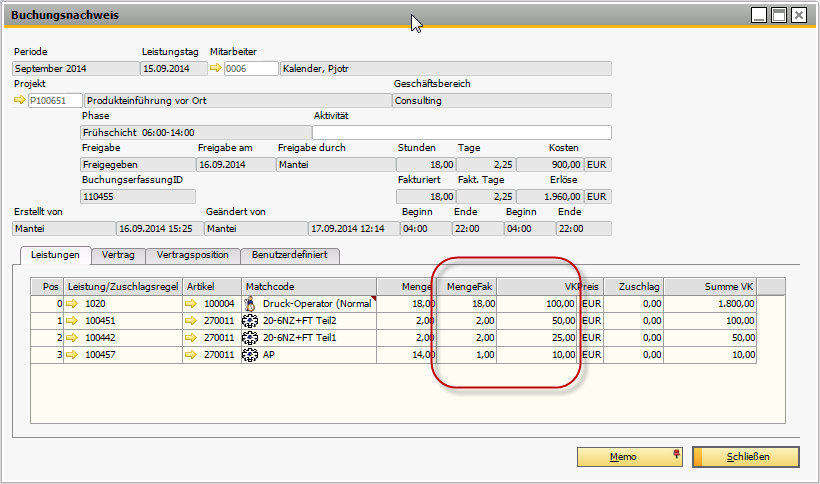
Task: Open the link arrow for Leistung 100451
Action: point(71,320)
